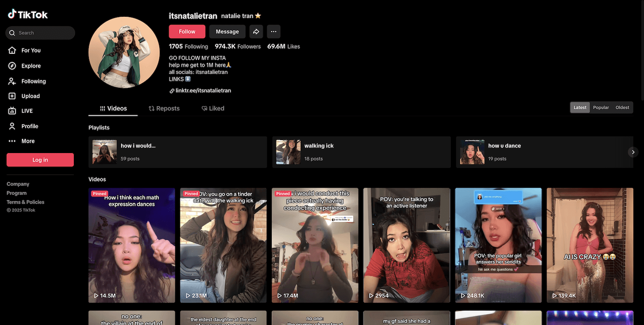The image size is (644, 325).
Task: Sort videos by Popular
Action: tap(601, 107)
